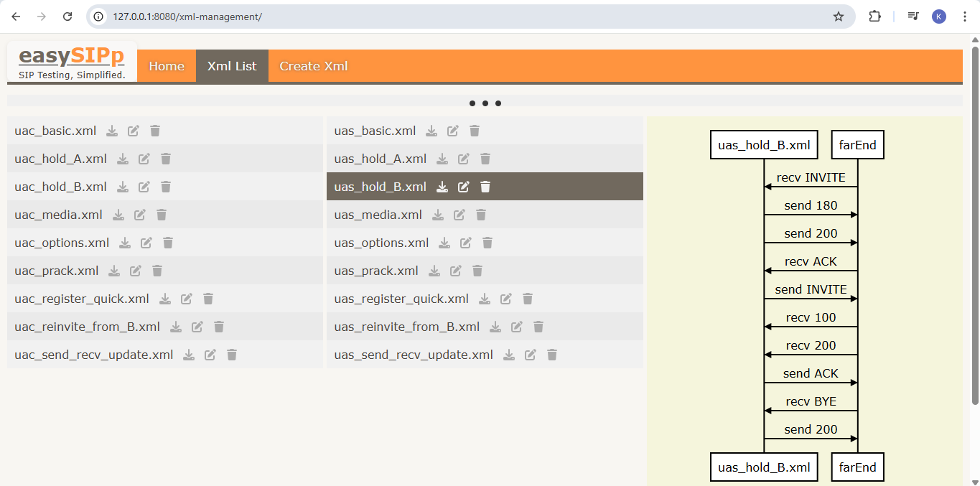
Task: Delete uas_reinvite_from_B.xml via its trash icon
Action: [538, 327]
